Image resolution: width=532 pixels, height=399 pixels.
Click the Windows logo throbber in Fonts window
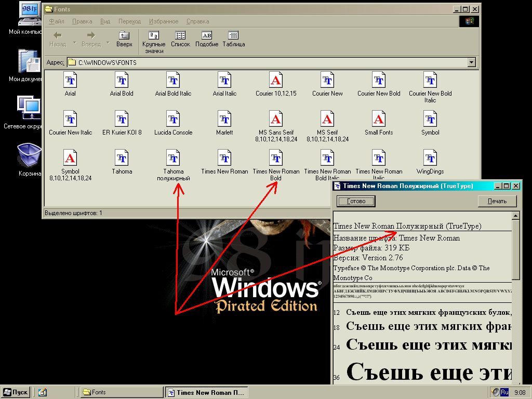[x=469, y=21]
